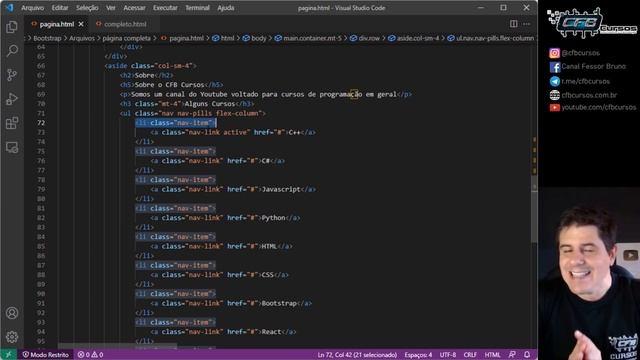Open the Remote Explorer icon

pos(12,147)
